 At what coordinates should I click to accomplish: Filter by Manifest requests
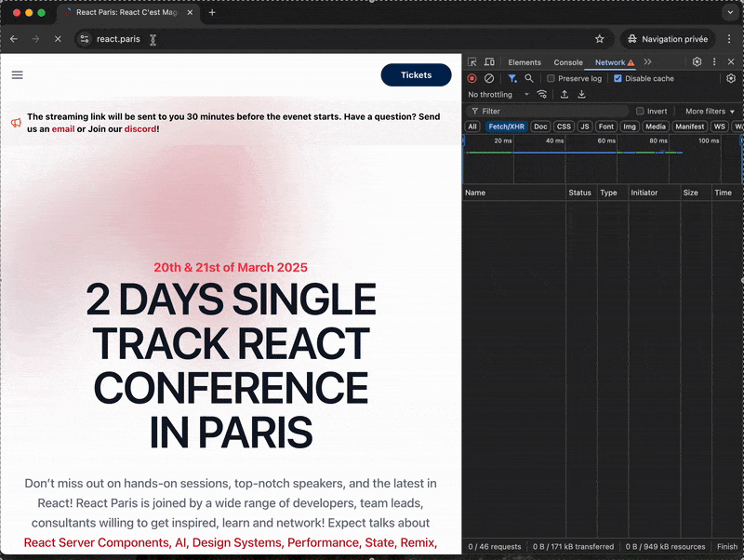tap(689, 127)
